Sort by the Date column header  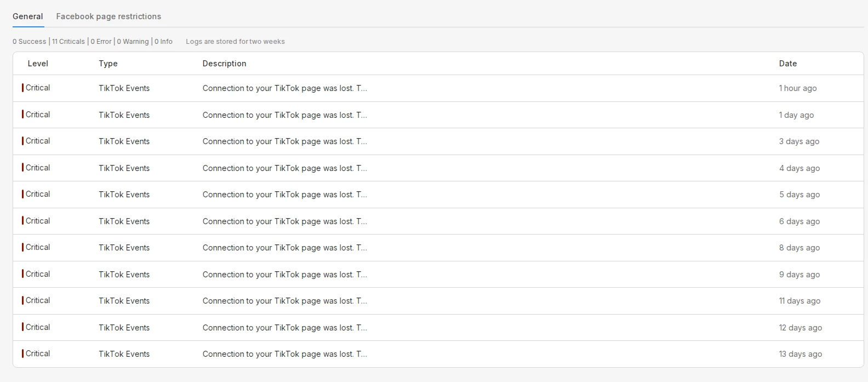tap(787, 64)
